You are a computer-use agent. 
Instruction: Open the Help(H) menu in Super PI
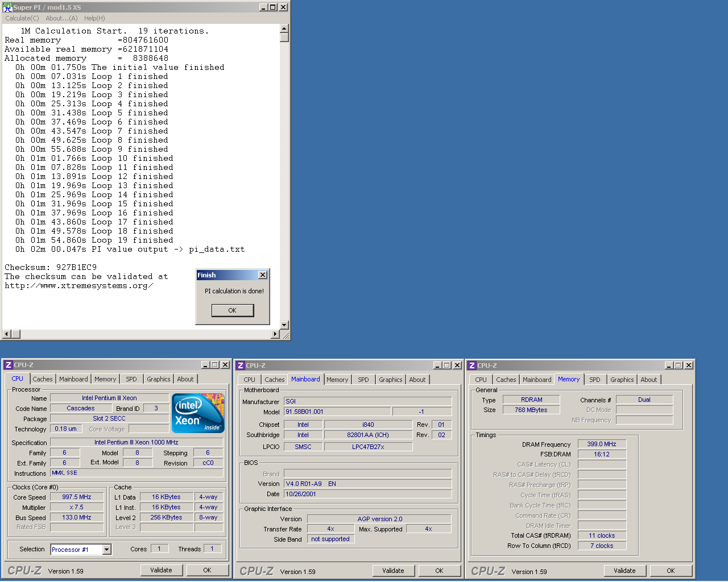(94, 18)
